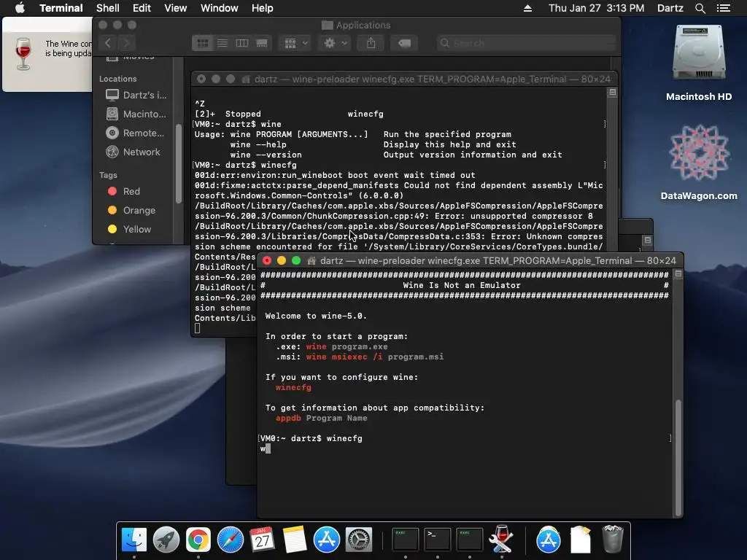Viewport: 747px width, 560px height.
Task: Open Spotlight search magnifier
Action: click(x=700, y=8)
